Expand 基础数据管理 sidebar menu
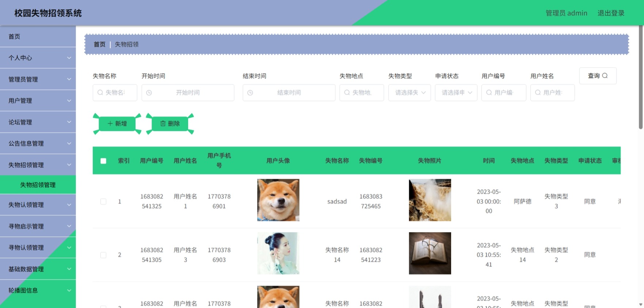Image resolution: width=644 pixels, height=308 pixels. tap(38, 269)
